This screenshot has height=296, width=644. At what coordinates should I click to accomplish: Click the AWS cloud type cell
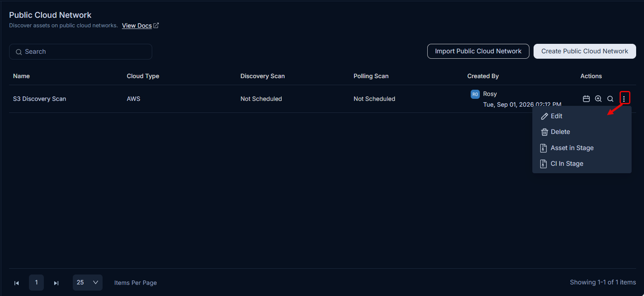point(134,99)
